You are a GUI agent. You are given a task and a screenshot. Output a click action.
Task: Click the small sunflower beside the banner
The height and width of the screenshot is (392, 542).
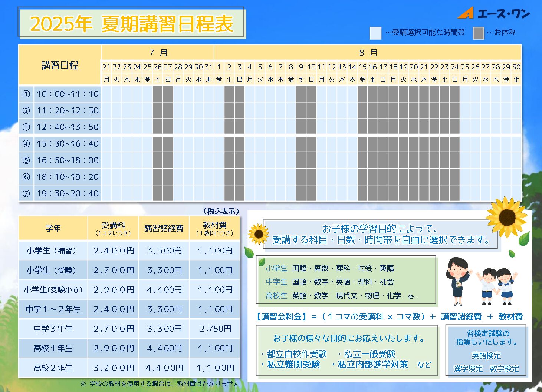(258, 234)
